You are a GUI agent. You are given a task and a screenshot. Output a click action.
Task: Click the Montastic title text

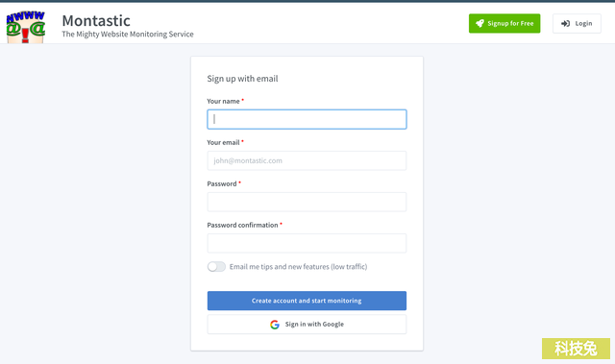pyautogui.click(x=96, y=20)
